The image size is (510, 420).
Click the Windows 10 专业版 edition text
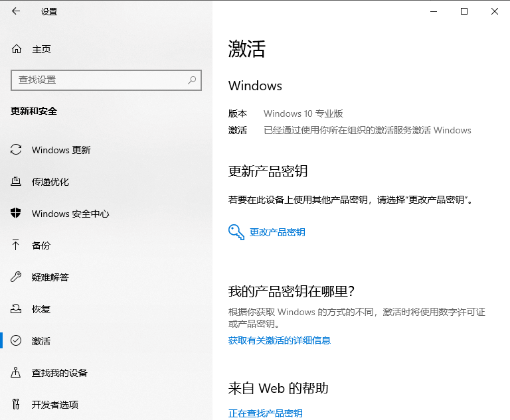click(303, 113)
